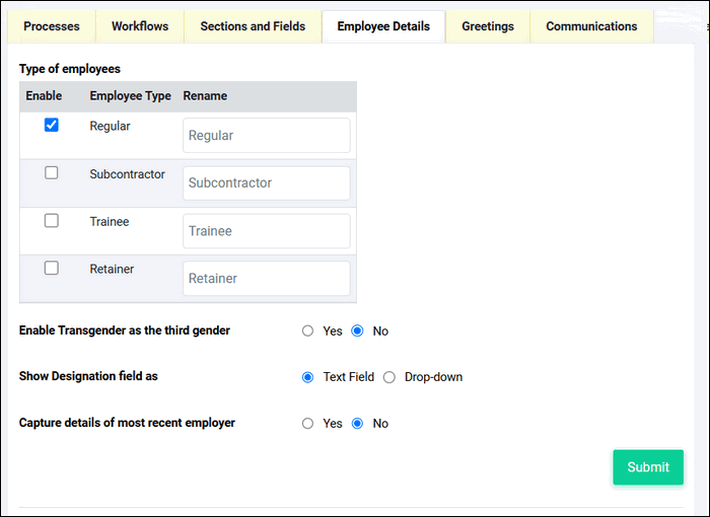
Task: Uncheck the Regular employee type checkbox
Action: [x=51, y=125]
